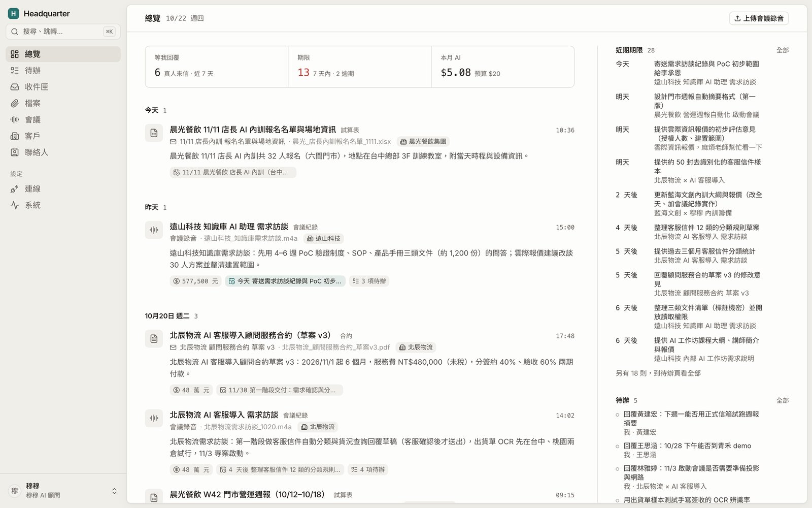Toggle todo circle for 回覆黃建宏 item
Screen dimensions: 812x508
click(x=618, y=415)
